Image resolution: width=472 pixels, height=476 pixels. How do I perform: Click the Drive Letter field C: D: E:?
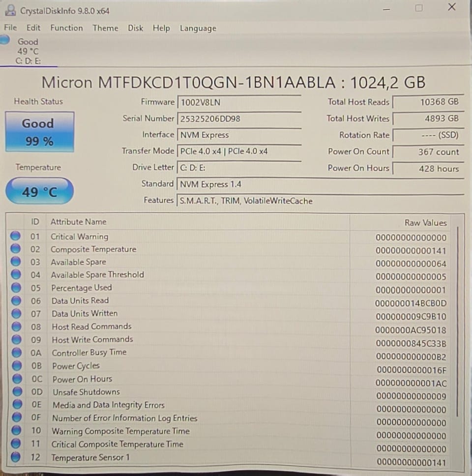click(239, 168)
